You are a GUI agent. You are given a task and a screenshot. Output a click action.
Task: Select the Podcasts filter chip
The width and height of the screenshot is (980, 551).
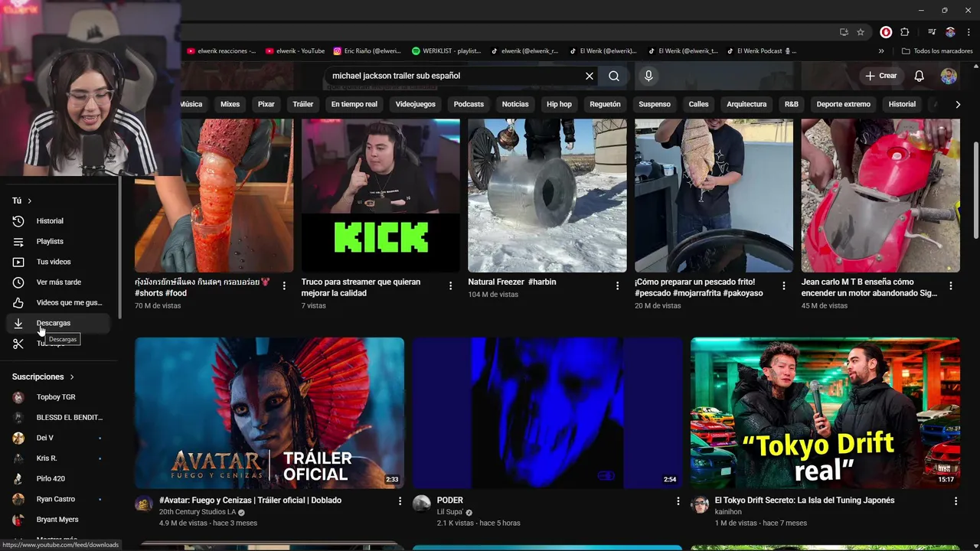coord(469,104)
